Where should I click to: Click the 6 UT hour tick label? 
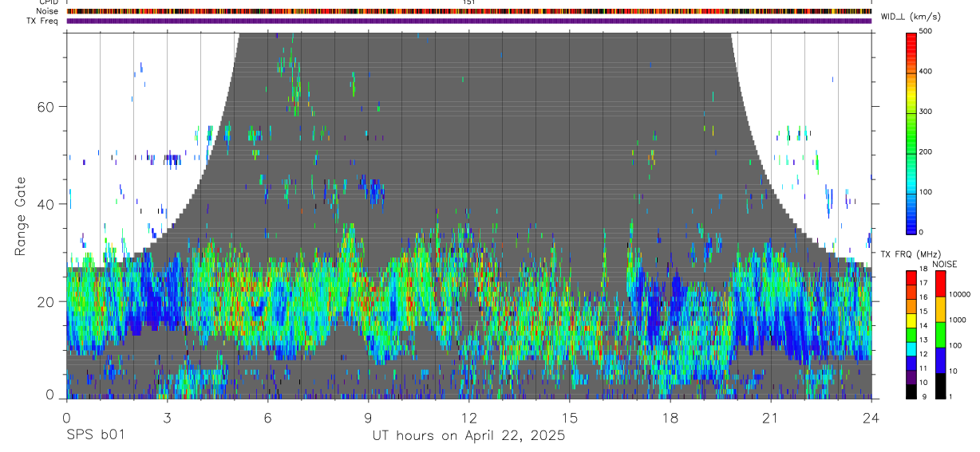[267, 418]
